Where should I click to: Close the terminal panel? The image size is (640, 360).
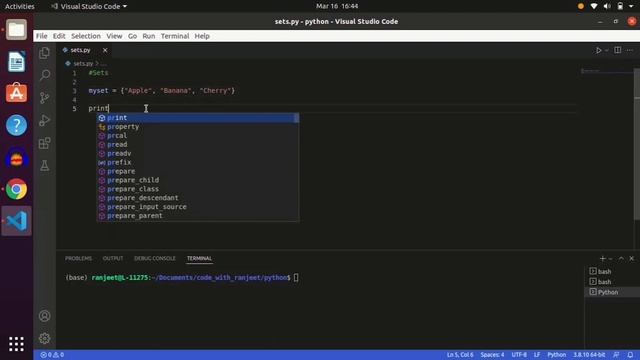pyautogui.click(x=631, y=258)
